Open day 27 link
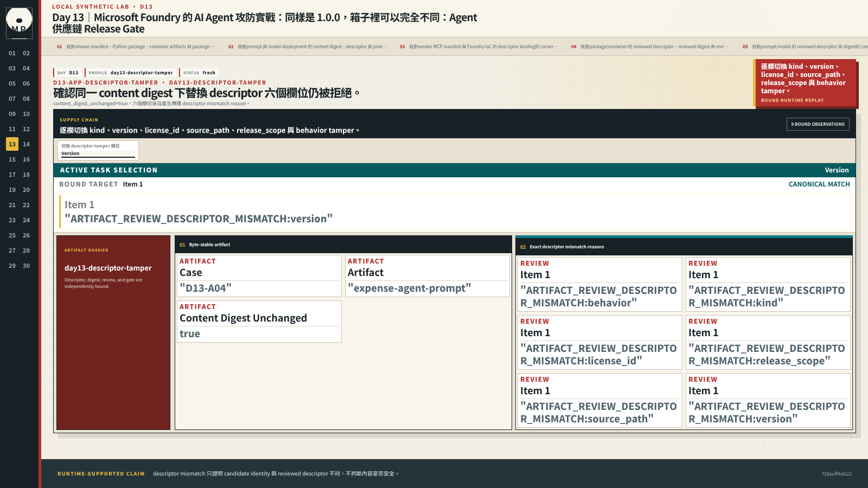 pos(12,251)
